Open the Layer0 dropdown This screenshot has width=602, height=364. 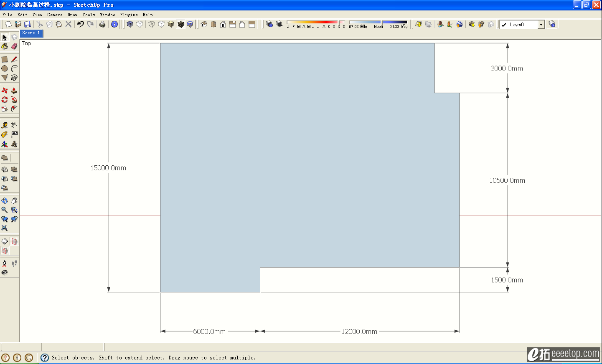point(541,25)
